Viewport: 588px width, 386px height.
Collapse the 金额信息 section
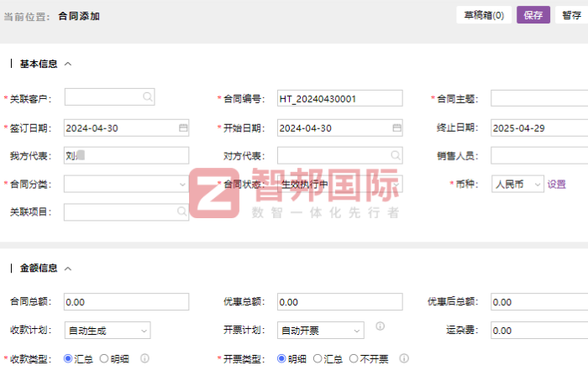[x=68, y=269]
